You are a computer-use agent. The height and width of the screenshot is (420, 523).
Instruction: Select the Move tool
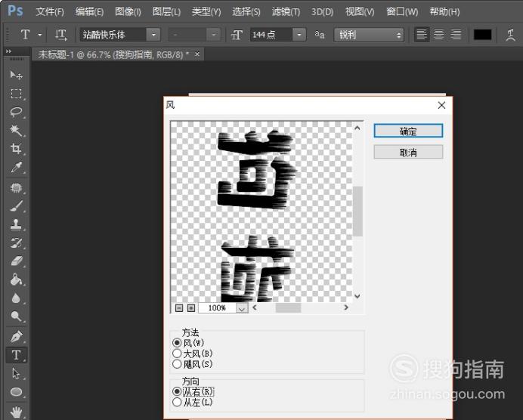[x=16, y=75]
